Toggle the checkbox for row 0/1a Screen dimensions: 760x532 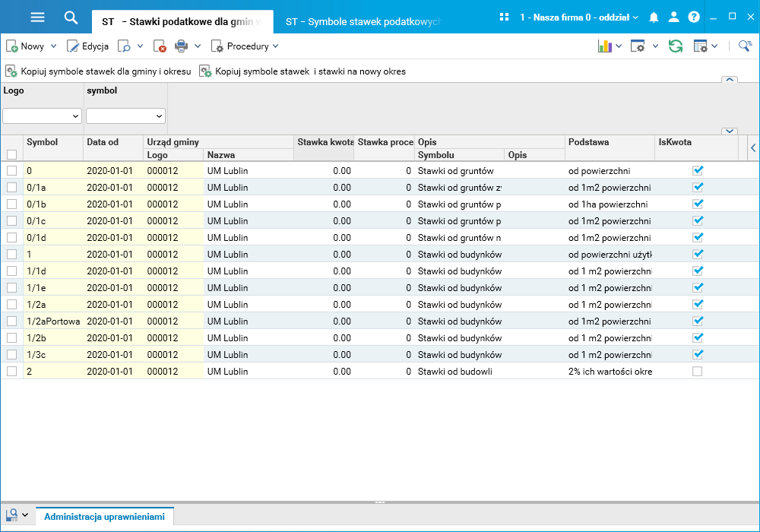pyautogui.click(x=11, y=188)
